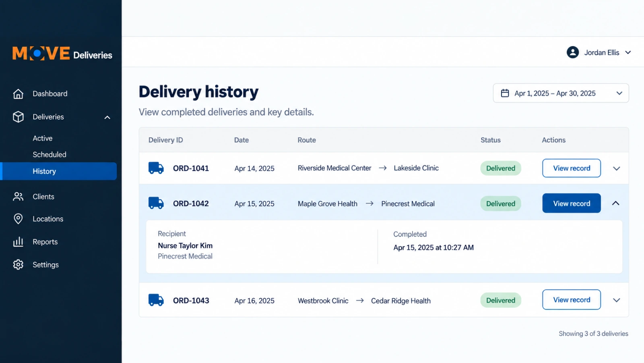Viewport: 644px width, 363px height.
Task: View record for ORD-1042
Action: coord(572,203)
